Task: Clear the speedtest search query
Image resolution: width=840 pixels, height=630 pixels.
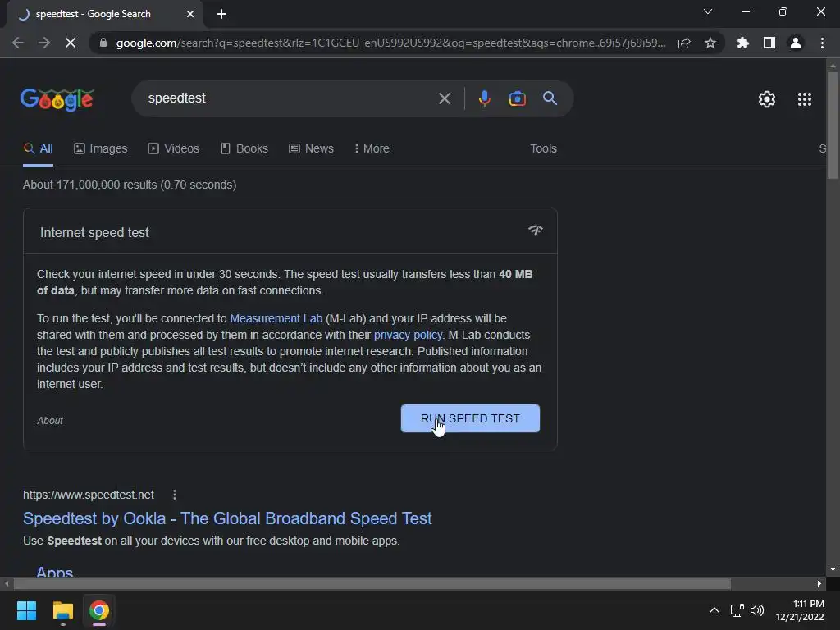Action: coord(444,98)
